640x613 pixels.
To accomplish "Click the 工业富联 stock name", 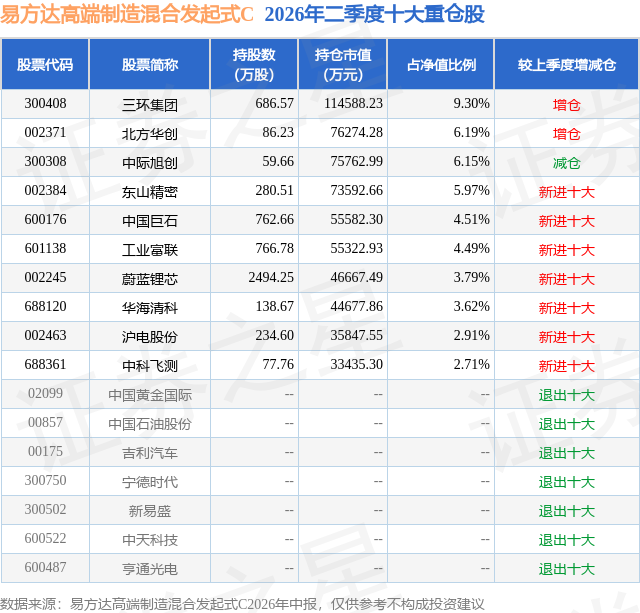I will pos(150,250).
